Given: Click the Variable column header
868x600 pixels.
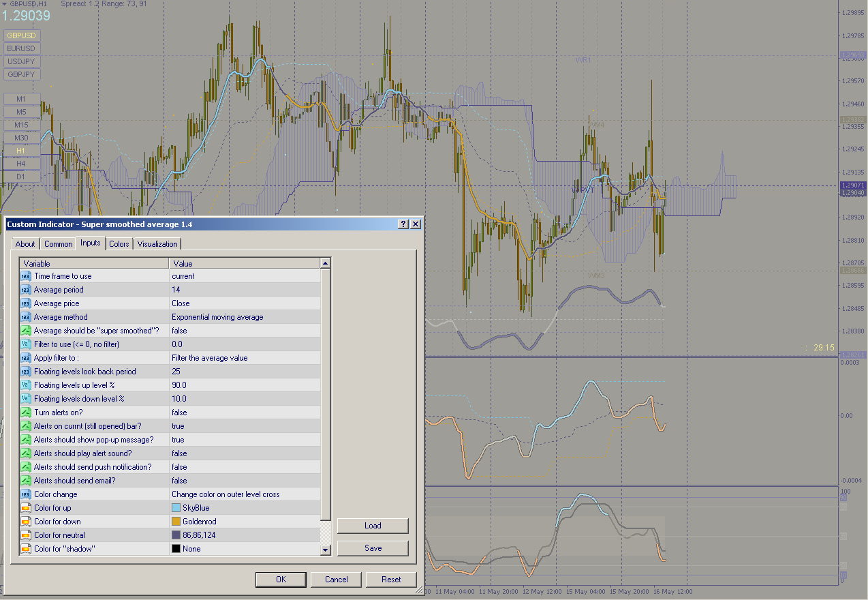Looking at the screenshot, I should 94,263.
